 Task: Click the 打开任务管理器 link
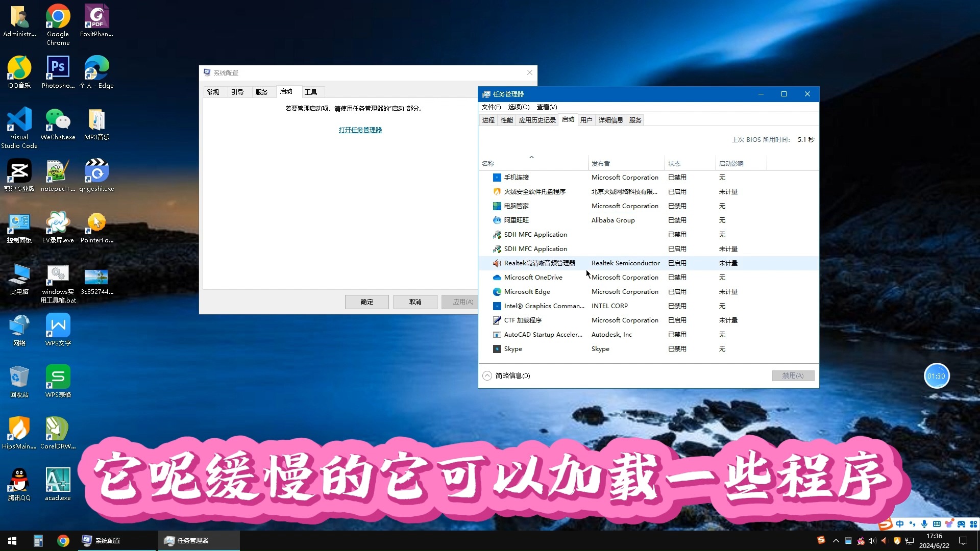[360, 130]
